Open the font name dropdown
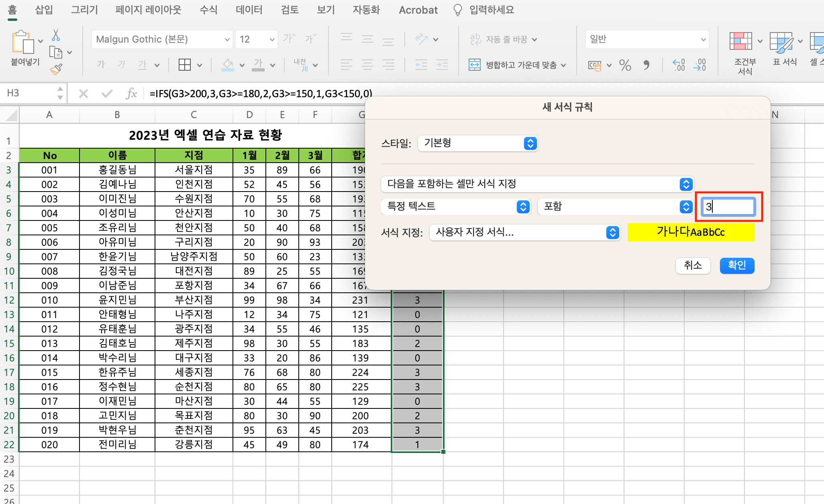This screenshot has width=824, height=504. point(161,39)
